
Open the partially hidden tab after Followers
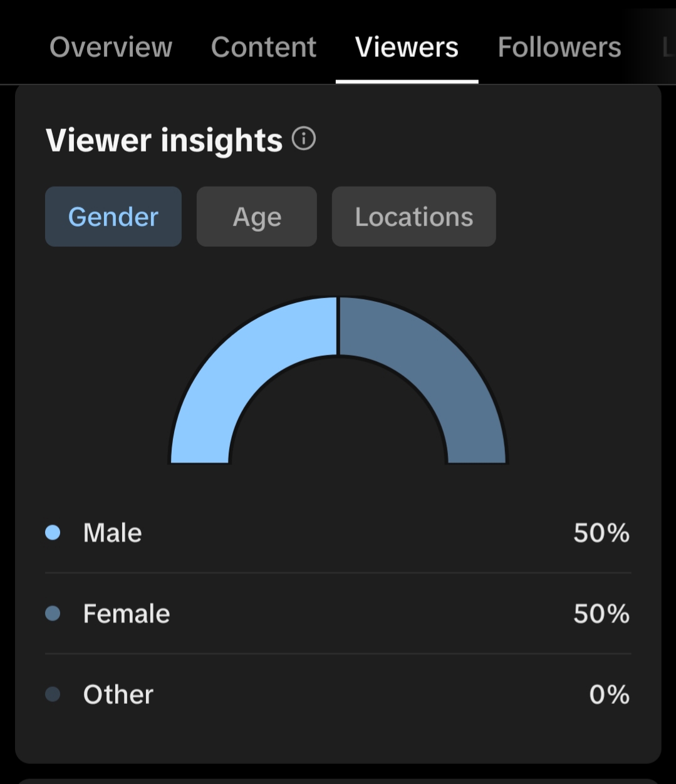(668, 47)
